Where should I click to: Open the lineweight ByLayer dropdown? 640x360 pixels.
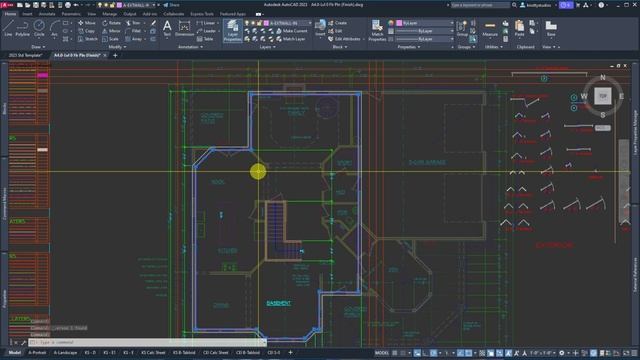451,31
